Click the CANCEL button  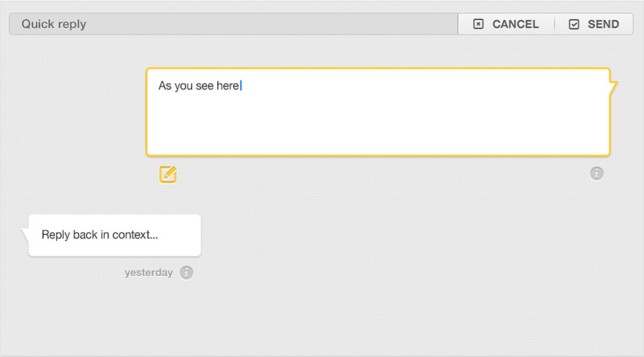pos(506,24)
